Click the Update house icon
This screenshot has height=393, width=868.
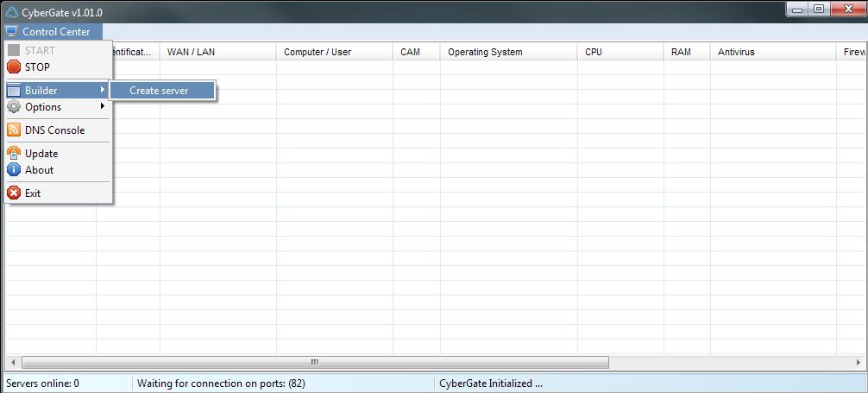pos(14,154)
